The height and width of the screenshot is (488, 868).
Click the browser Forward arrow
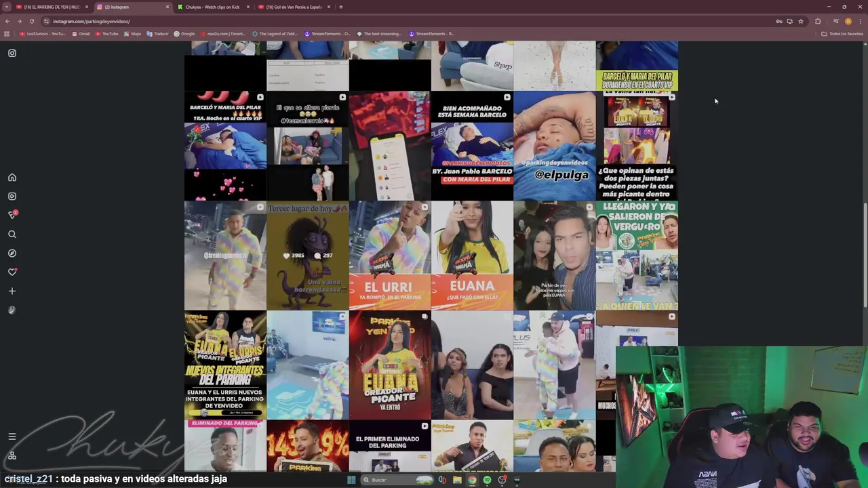pos(19,21)
